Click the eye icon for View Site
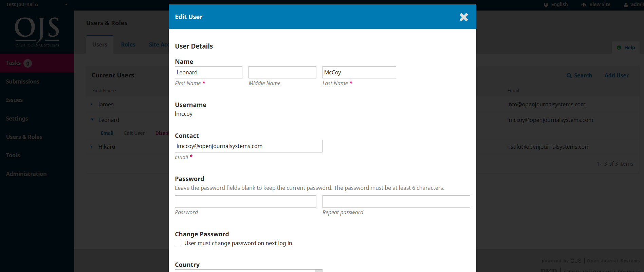644x272 pixels. point(584,5)
